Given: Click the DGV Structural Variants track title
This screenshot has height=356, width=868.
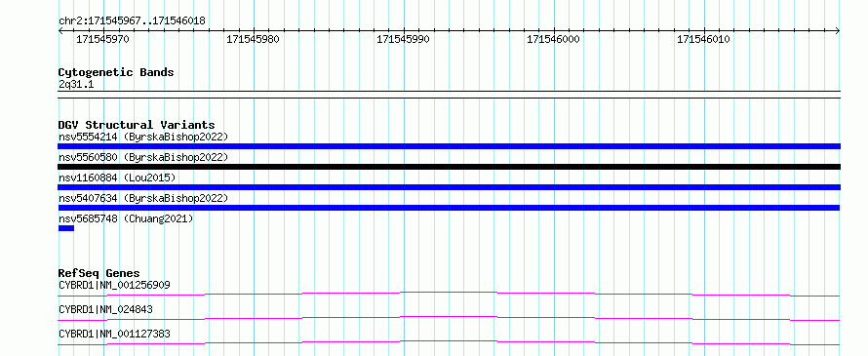Looking at the screenshot, I should 137,125.
